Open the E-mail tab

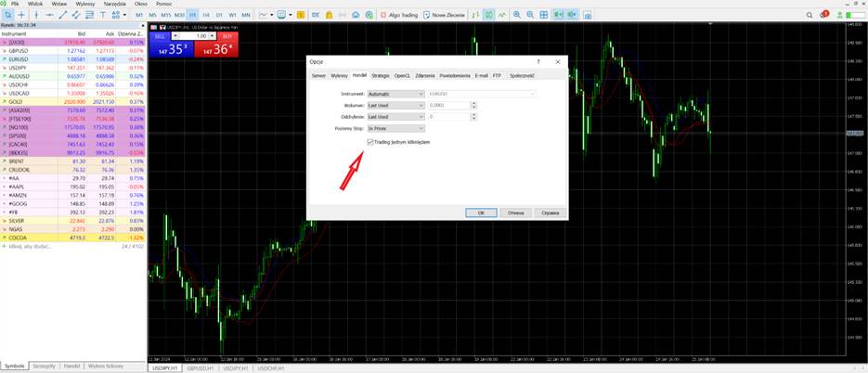click(482, 75)
